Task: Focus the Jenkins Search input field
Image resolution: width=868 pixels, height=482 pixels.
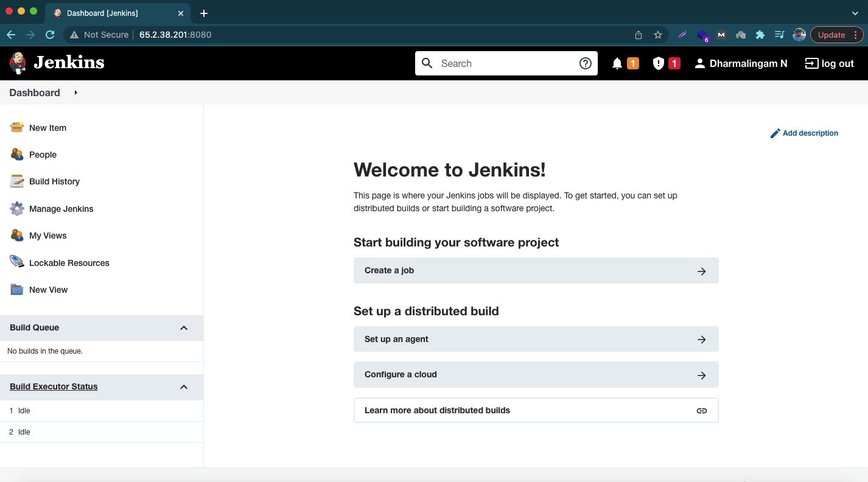Action: pyautogui.click(x=505, y=63)
